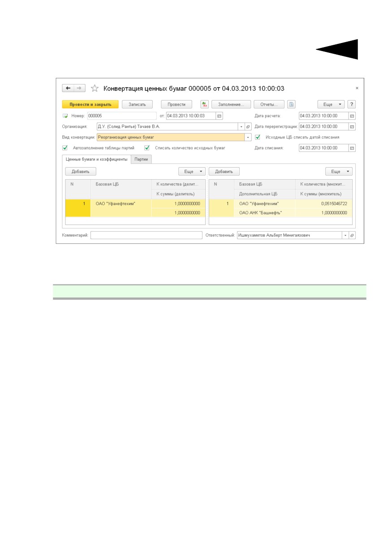Expand the Ответственный dropdown
Image resolution: width=392 pixels, height=555 pixels.
(345, 235)
